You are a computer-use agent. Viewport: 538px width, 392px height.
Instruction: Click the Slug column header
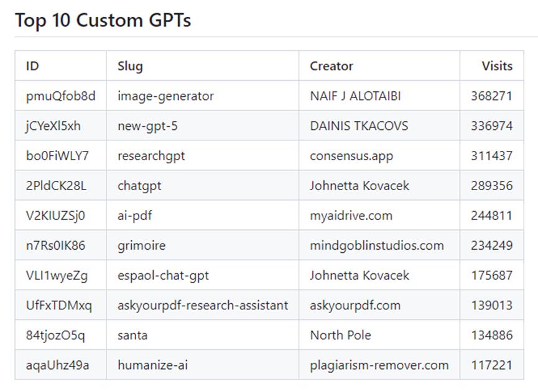tap(130, 66)
